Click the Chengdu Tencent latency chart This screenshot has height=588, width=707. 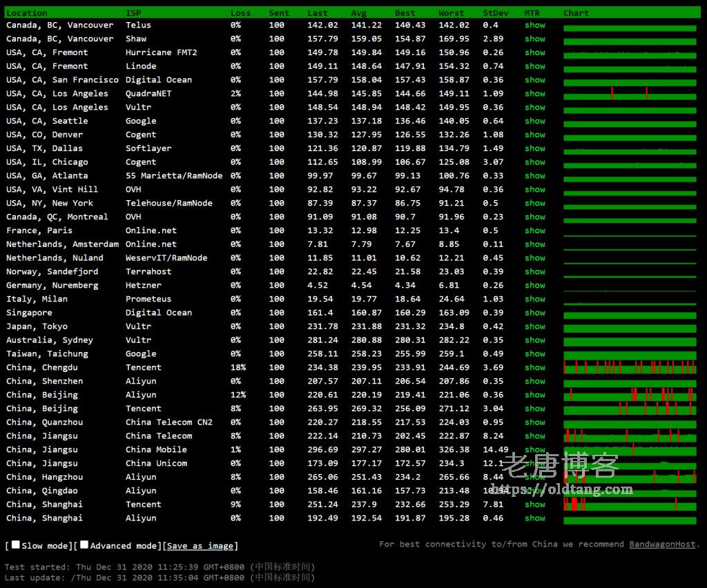point(630,367)
